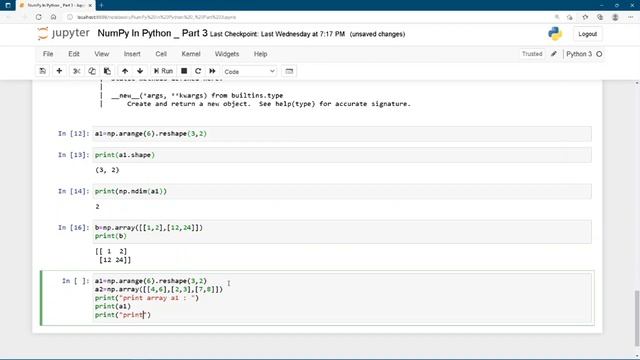Move selected cell down arrow

click(x=140, y=71)
